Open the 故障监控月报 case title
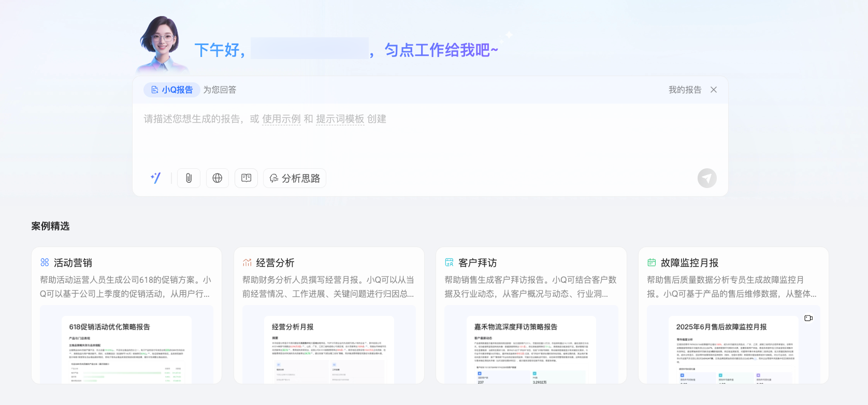The width and height of the screenshot is (868, 405). 690,263
